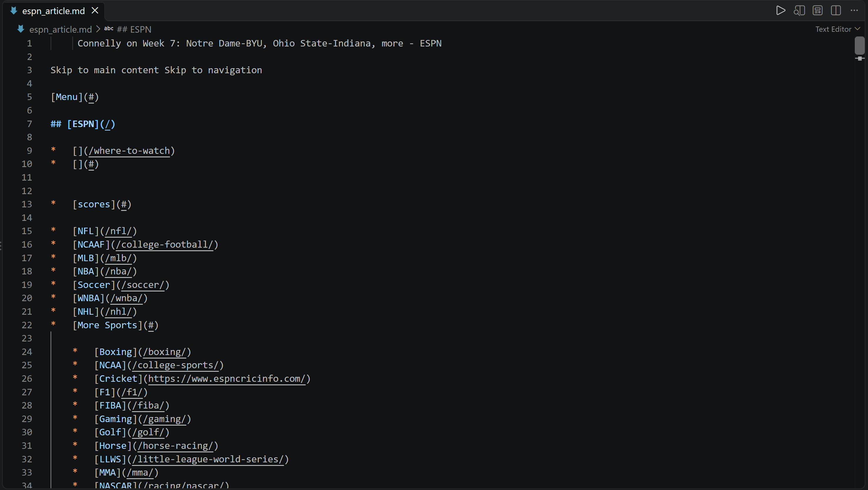Click the '[NFL]' link label
Image resolution: width=868 pixels, height=490 pixels.
tap(86, 231)
